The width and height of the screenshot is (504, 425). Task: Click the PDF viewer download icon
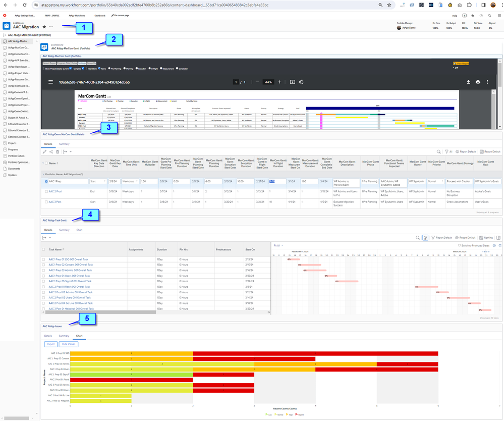pos(468,82)
